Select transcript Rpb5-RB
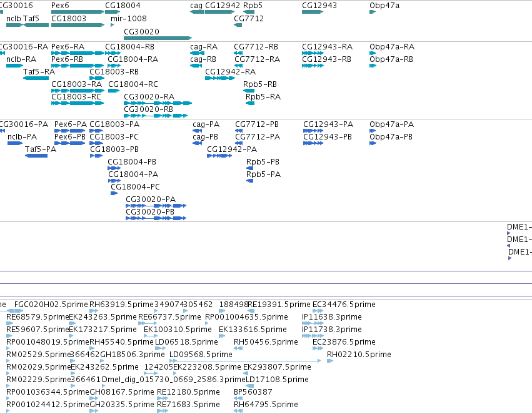 (249, 91)
